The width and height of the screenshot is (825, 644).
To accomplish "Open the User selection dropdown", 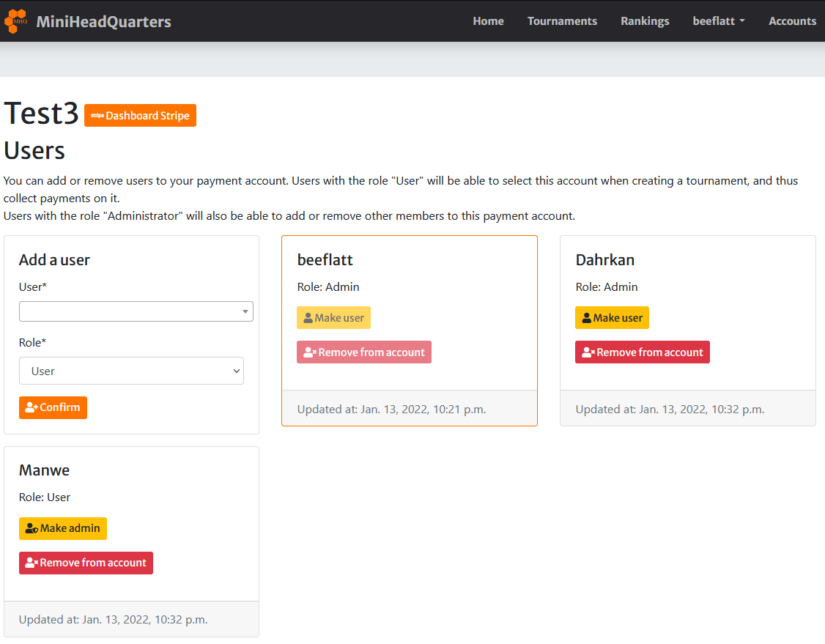I will point(136,311).
